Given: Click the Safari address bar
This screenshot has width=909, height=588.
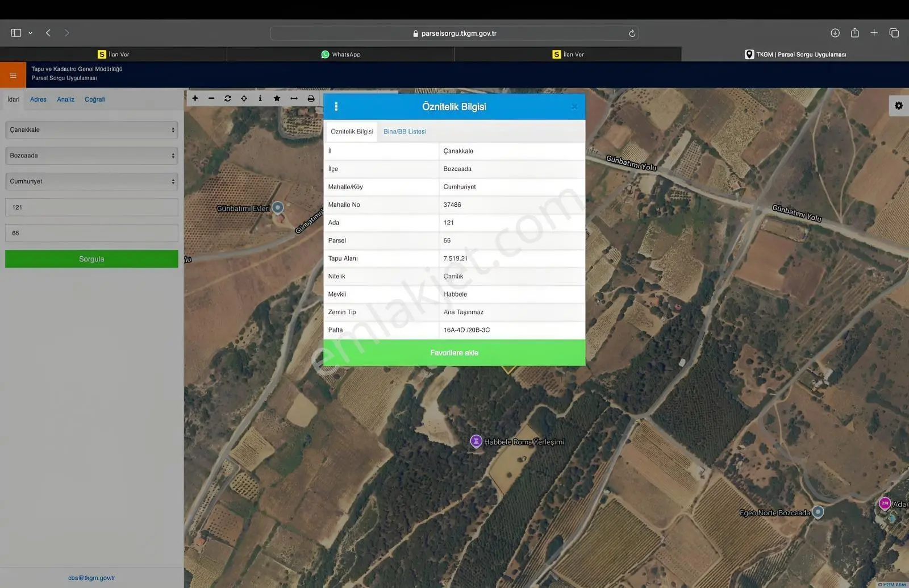Looking at the screenshot, I should tap(454, 33).
